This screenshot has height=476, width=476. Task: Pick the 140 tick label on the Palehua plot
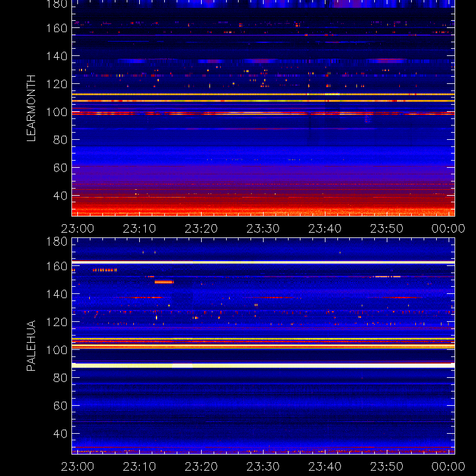pos(57,294)
